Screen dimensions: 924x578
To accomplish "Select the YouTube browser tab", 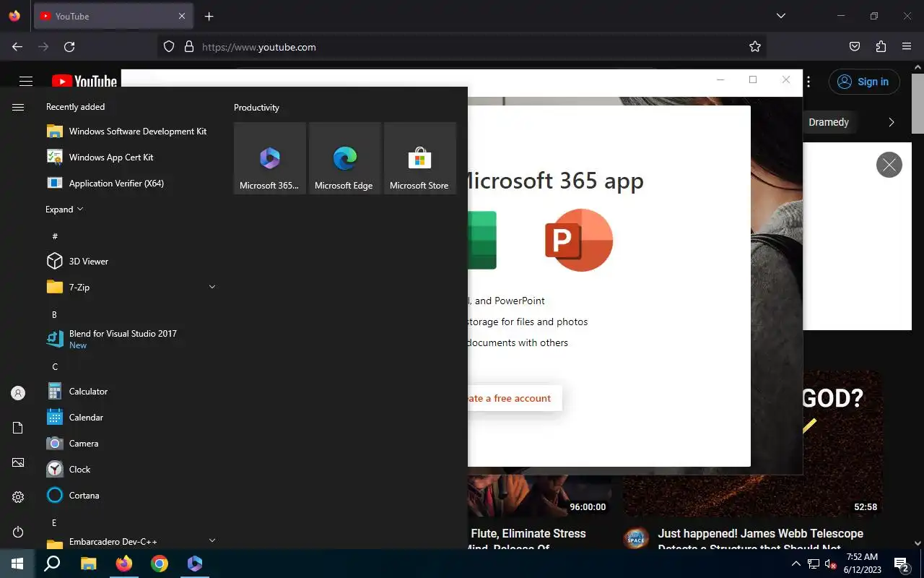I will pyautogui.click(x=113, y=16).
